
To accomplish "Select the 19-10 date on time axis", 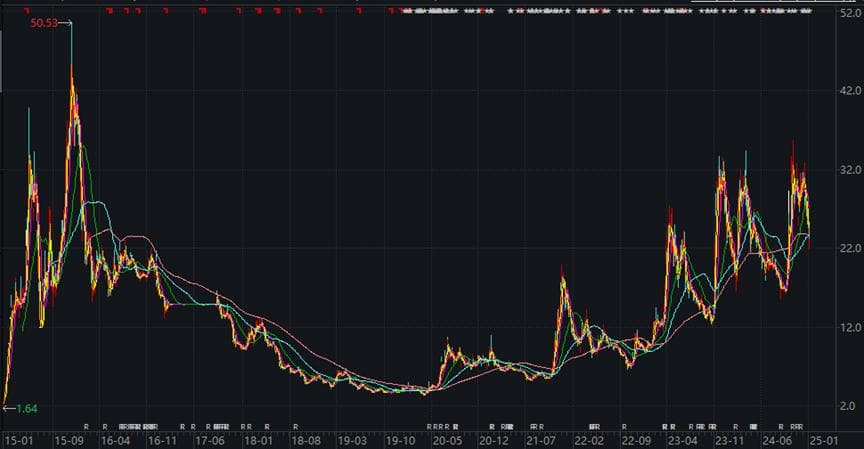I will pos(400,440).
